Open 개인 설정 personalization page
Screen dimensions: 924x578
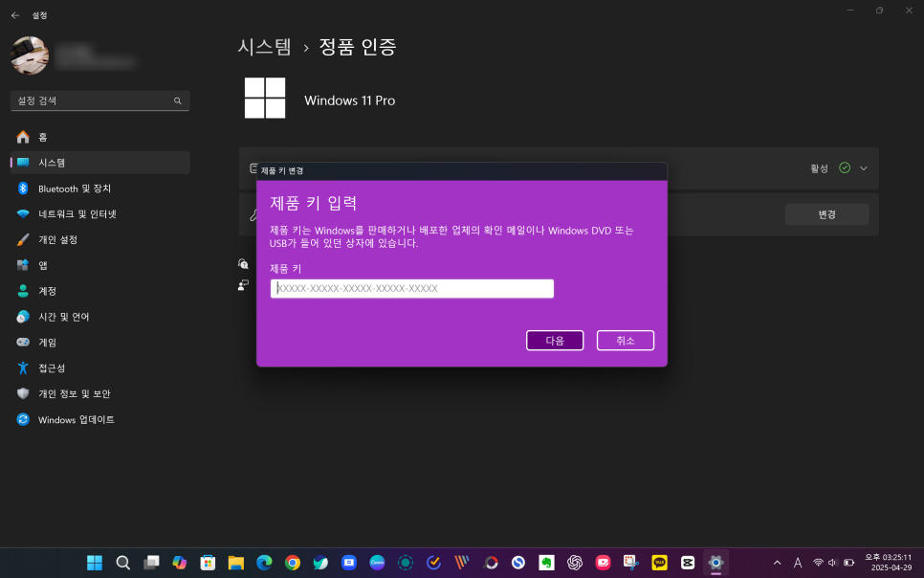pos(99,239)
